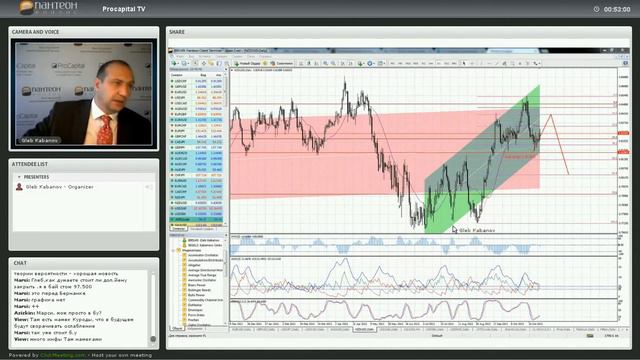Viewport: 640px width, 360px height.
Task: Select Average True Range in Navigator
Action: click(x=202, y=275)
